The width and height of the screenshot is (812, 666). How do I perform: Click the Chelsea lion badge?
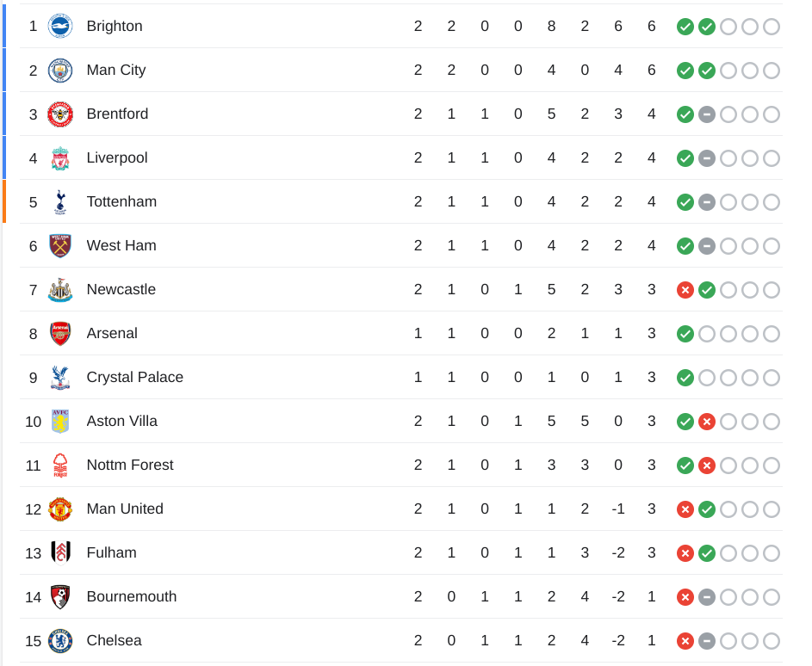pyautogui.click(x=60, y=641)
